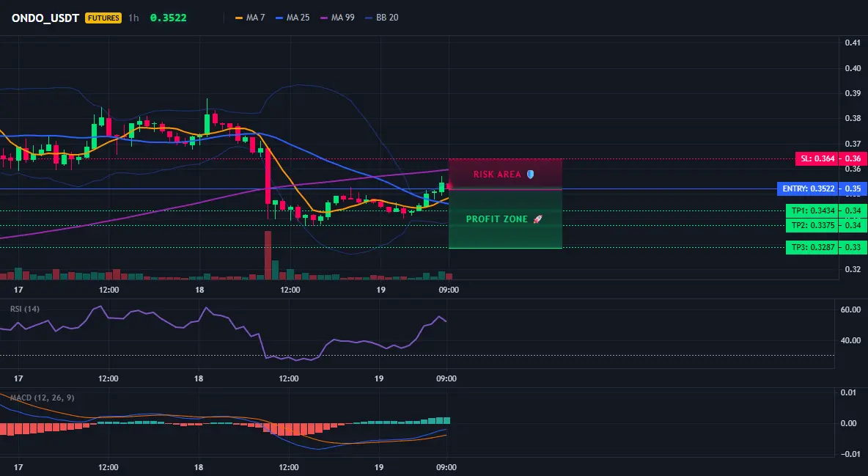868x476 pixels.
Task: Click the 0.39 price axis value
Action: point(853,93)
